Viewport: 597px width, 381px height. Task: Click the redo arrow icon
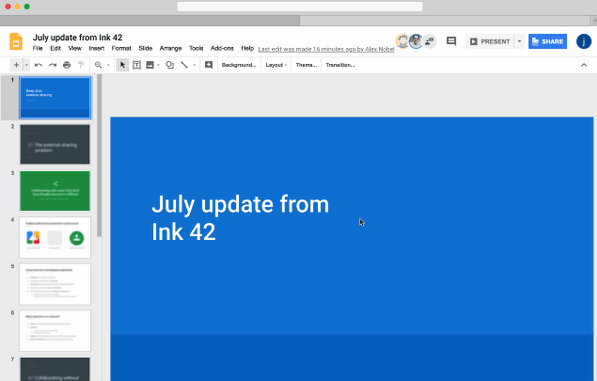(53, 65)
